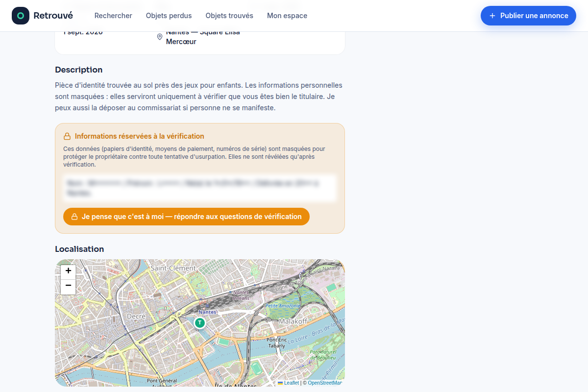Click the lock icon inside the orange button
588x392 pixels.
coord(74,217)
